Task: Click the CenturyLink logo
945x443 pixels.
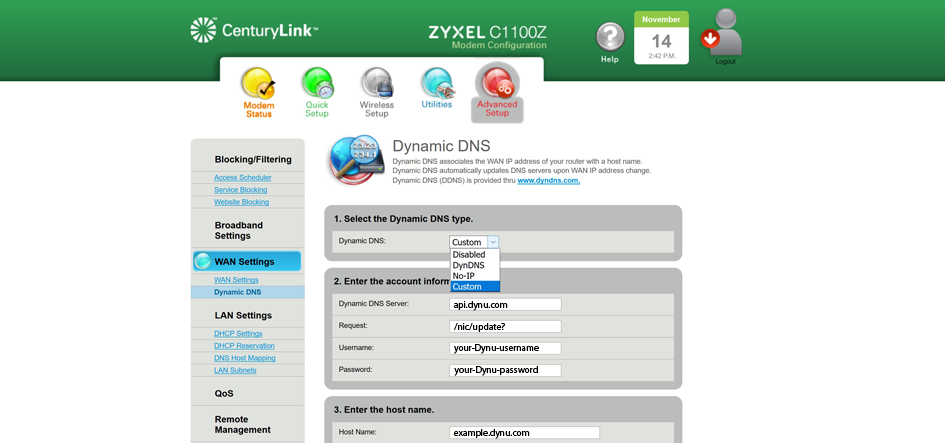Action: [254, 30]
